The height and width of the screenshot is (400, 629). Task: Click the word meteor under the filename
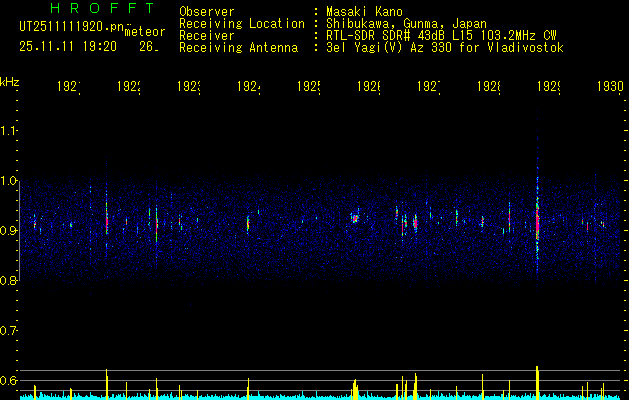coord(145,32)
